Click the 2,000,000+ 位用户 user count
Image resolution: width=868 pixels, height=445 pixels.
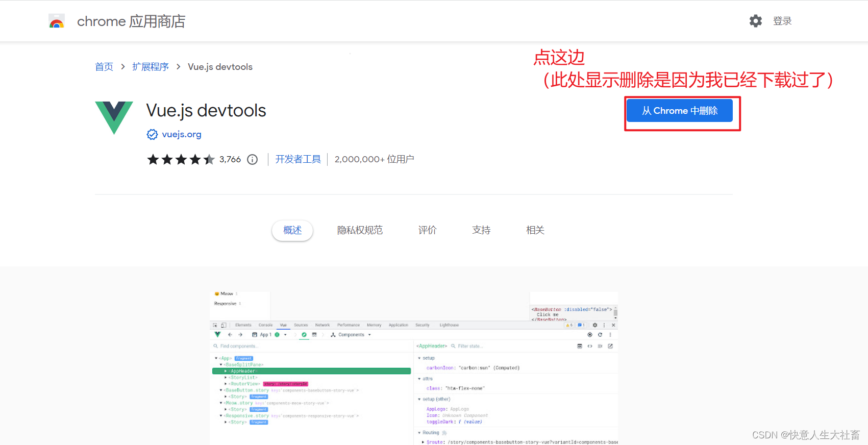click(374, 159)
